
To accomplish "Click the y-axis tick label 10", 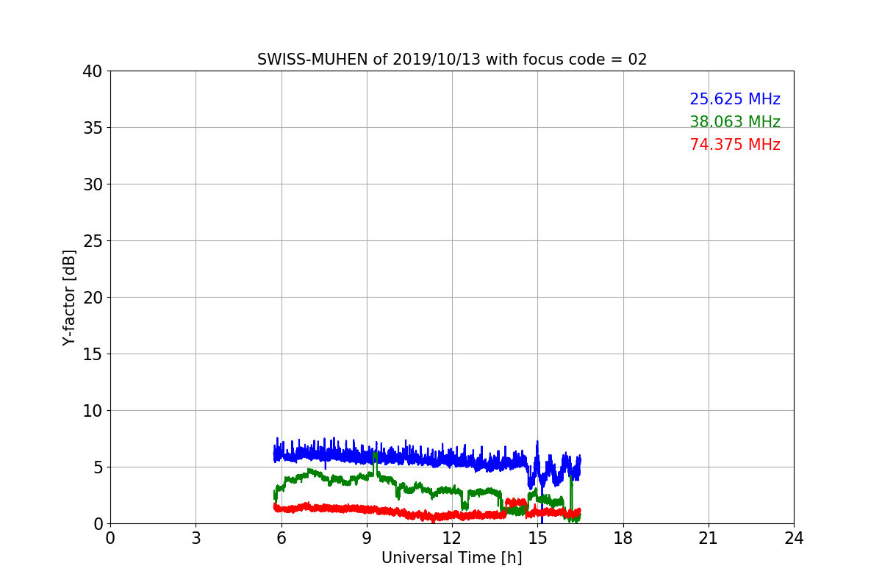I will click(x=92, y=411).
